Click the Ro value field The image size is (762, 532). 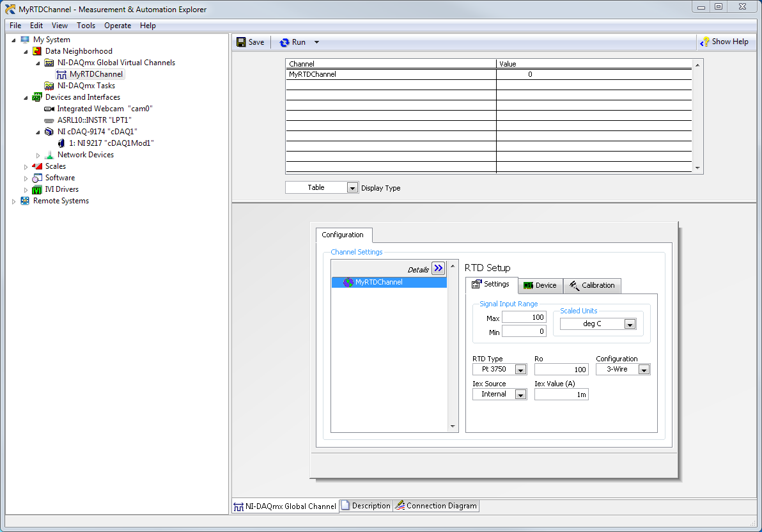(x=561, y=370)
